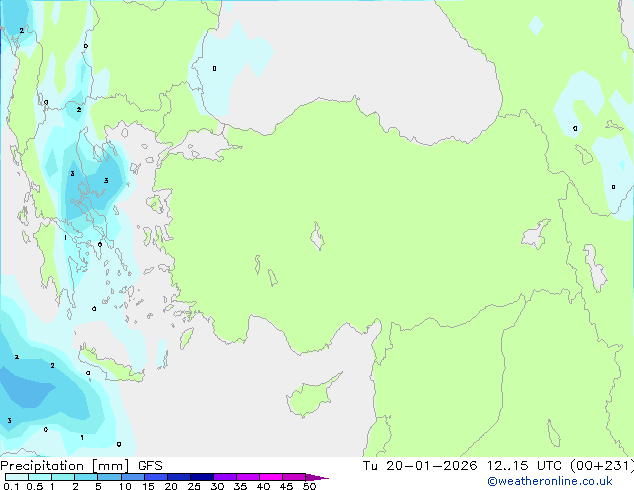This screenshot has width=634, height=490.
Task: Select the 45–50 mm legend swatch
Action: [294, 477]
